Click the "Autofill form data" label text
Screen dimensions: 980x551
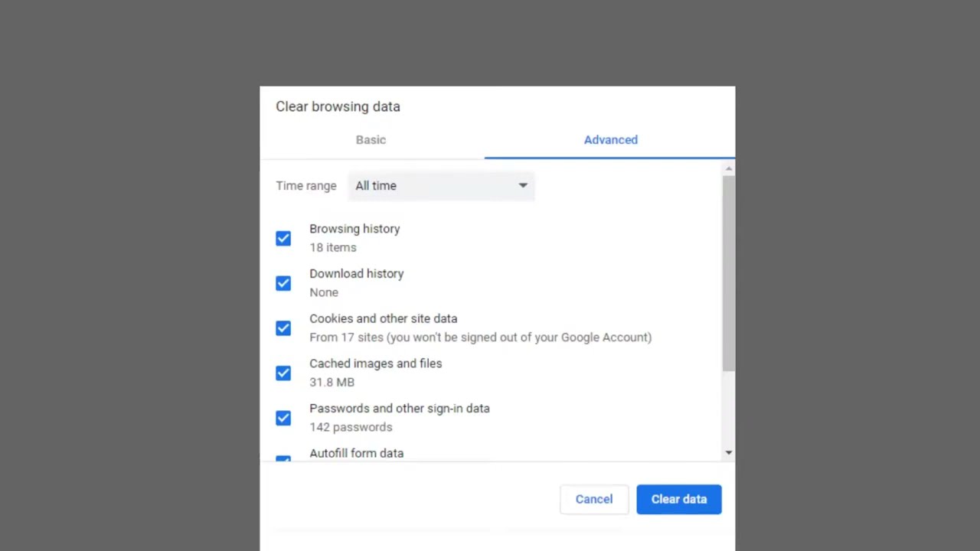pos(356,453)
